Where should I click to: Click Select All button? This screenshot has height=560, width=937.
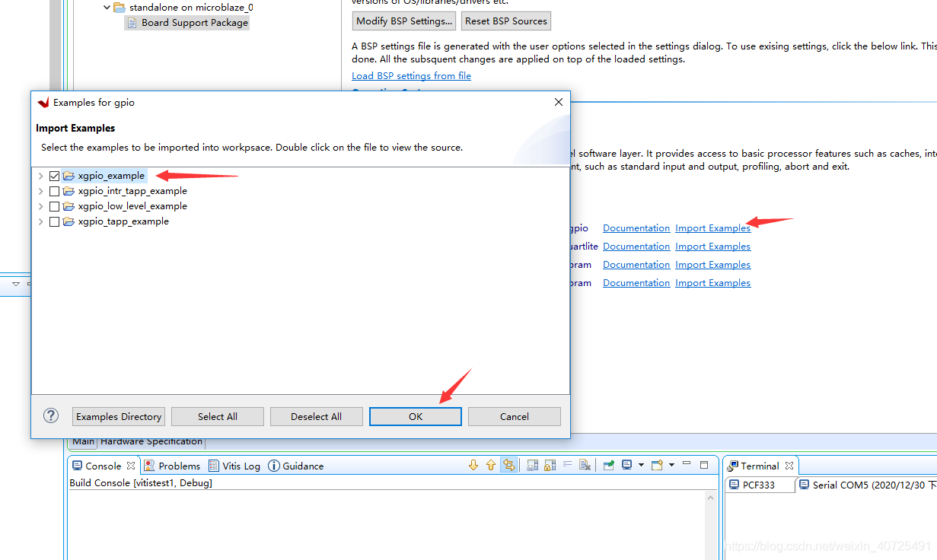218,416
